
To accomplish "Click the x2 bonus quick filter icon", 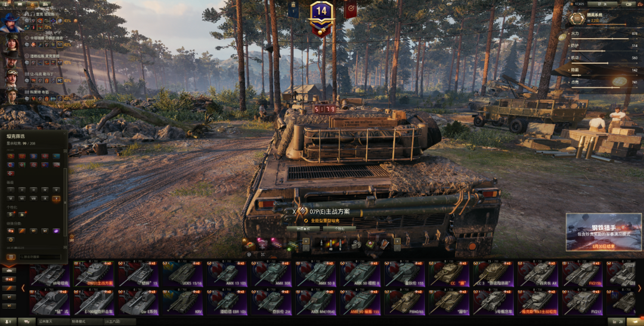I will pyautogui.click(x=9, y=279).
